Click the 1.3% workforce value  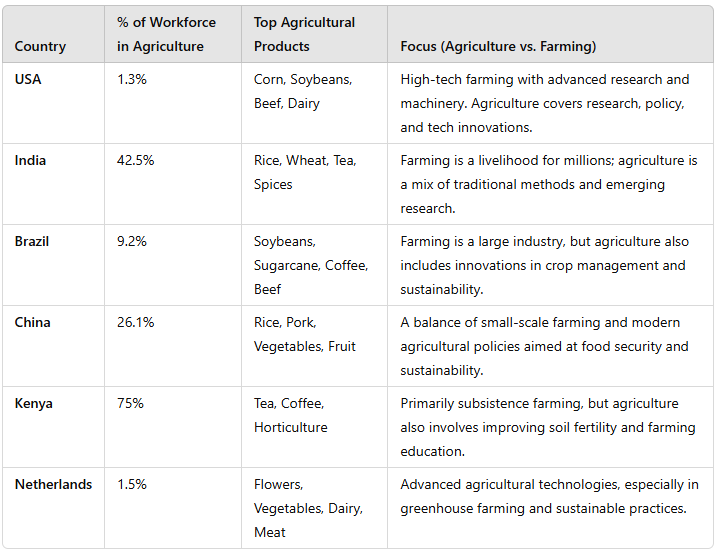[x=132, y=79]
